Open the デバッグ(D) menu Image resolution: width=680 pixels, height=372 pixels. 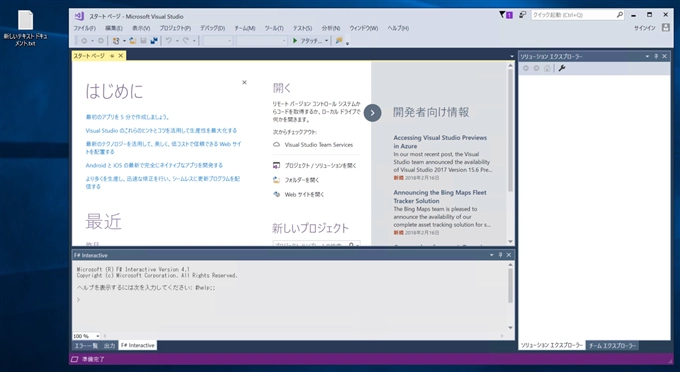(x=212, y=28)
